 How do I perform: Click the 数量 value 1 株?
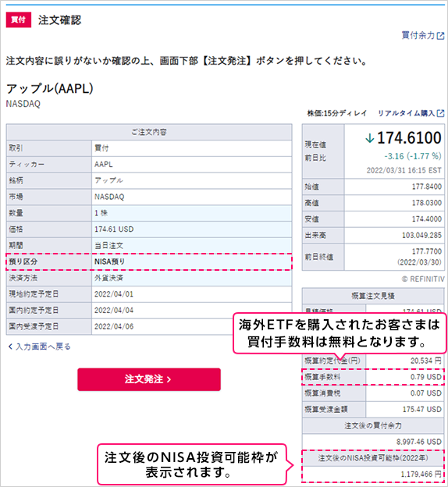pos(101,213)
